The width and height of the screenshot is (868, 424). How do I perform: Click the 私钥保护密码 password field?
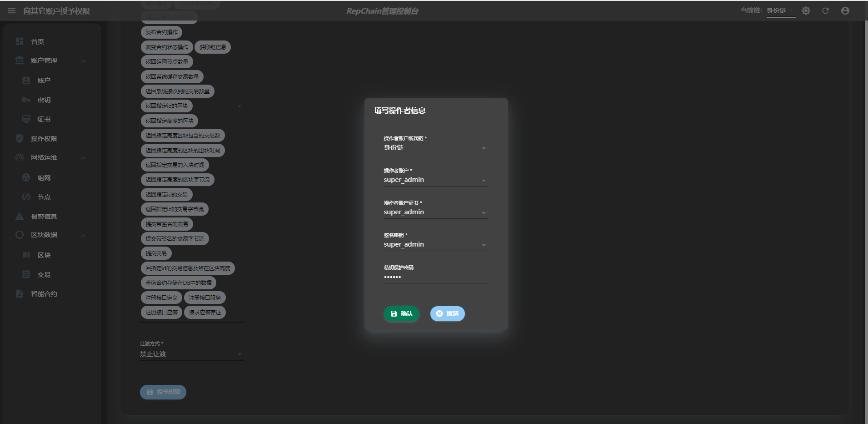tap(436, 277)
